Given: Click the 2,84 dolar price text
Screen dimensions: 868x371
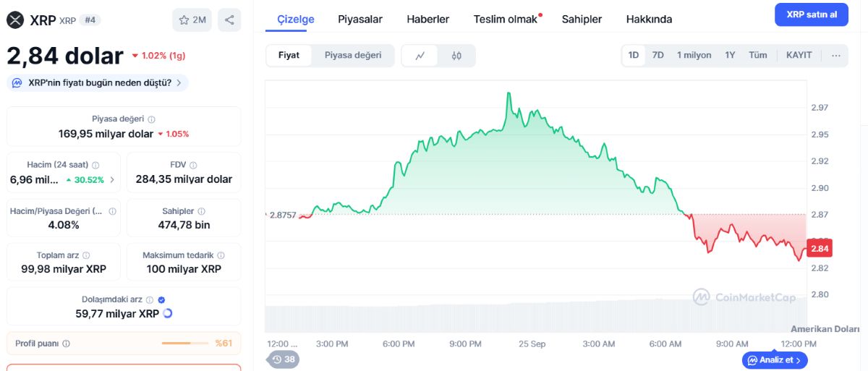Looking at the screenshot, I should tap(65, 56).
